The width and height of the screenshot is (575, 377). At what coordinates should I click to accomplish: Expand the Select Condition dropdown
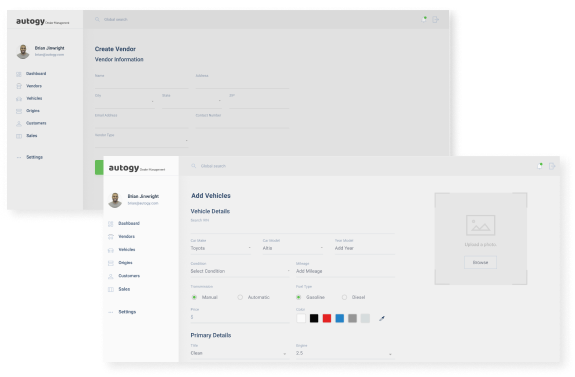point(240,271)
